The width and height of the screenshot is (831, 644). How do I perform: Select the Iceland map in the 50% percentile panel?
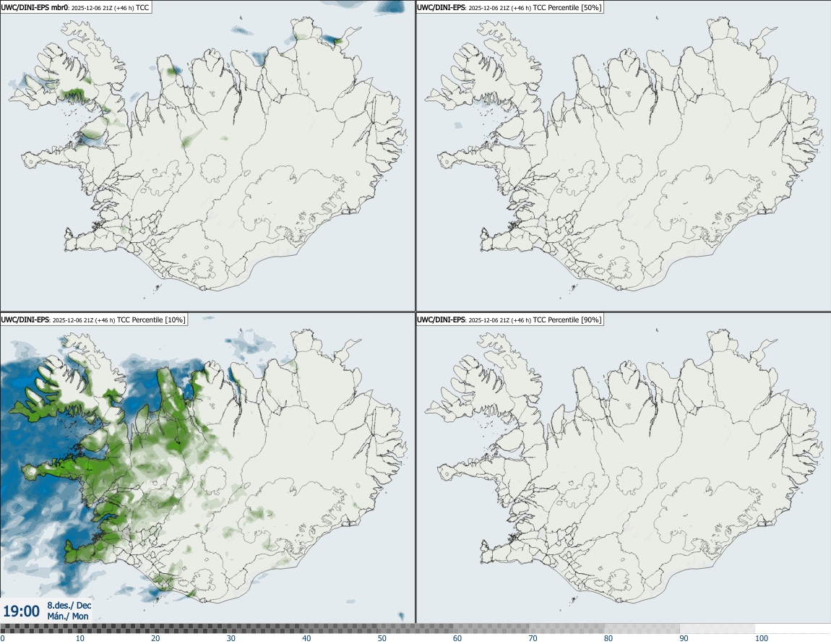pos(624,155)
